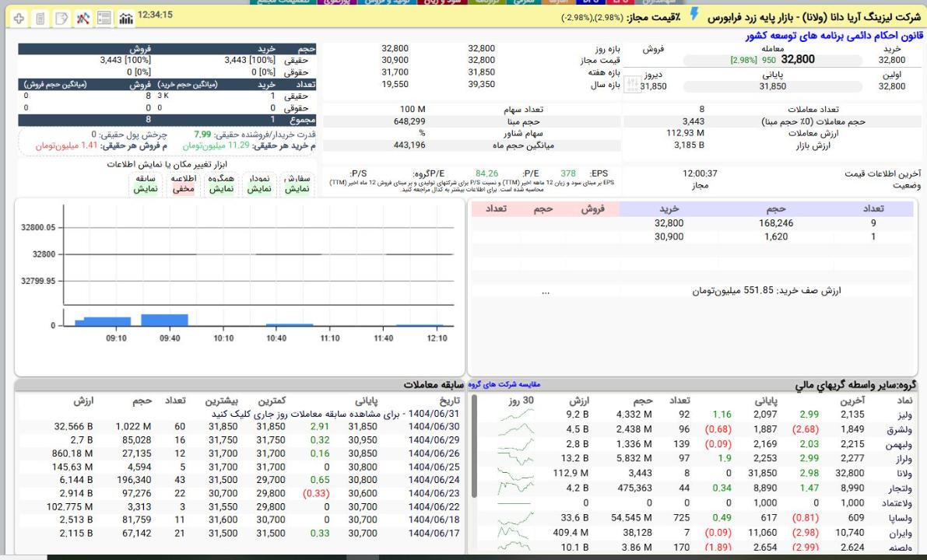Click the bar-chart statistics icon in toolbar
927x560 pixels.
(x=125, y=17)
